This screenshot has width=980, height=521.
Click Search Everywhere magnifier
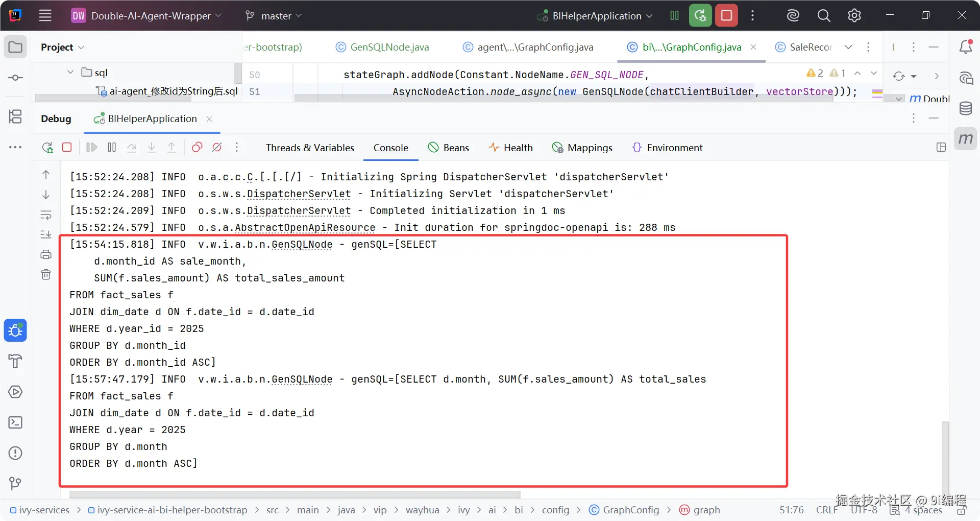click(x=824, y=15)
